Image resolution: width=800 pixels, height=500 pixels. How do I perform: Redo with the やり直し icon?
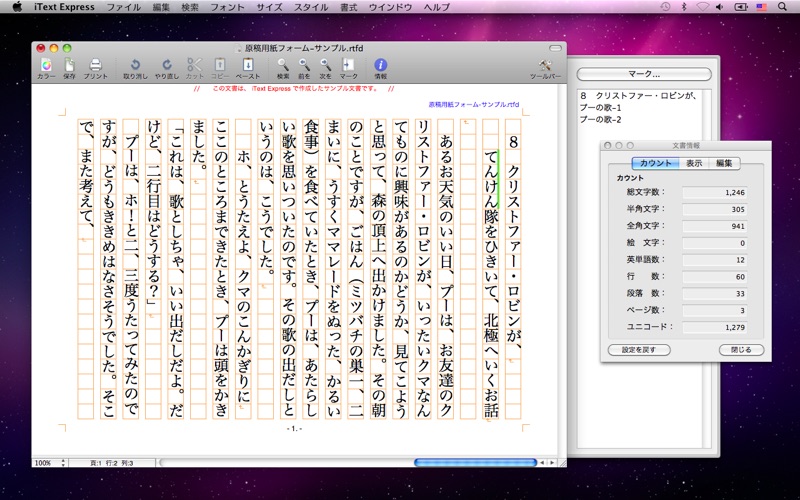click(167, 65)
